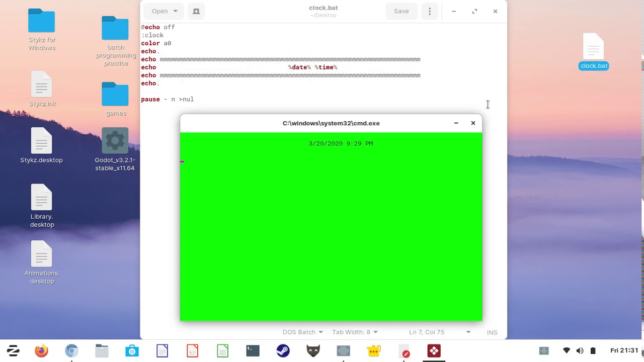Open batch programming practice folder
Viewport: 644px width, 362px height.
point(116,41)
